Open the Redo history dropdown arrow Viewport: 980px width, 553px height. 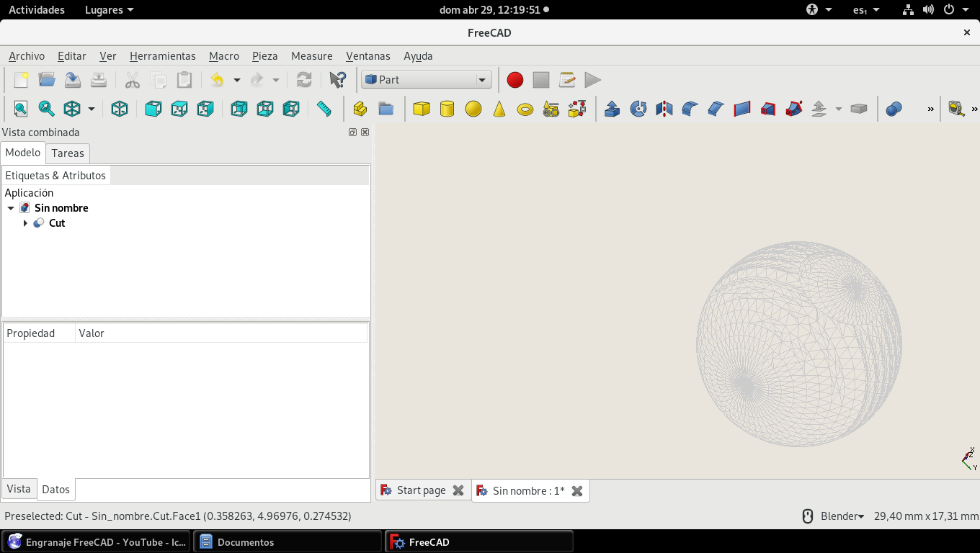point(275,80)
